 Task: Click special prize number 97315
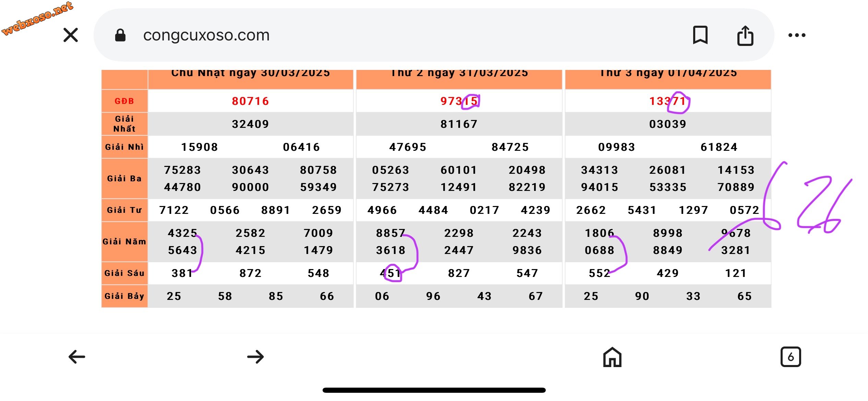tap(459, 101)
